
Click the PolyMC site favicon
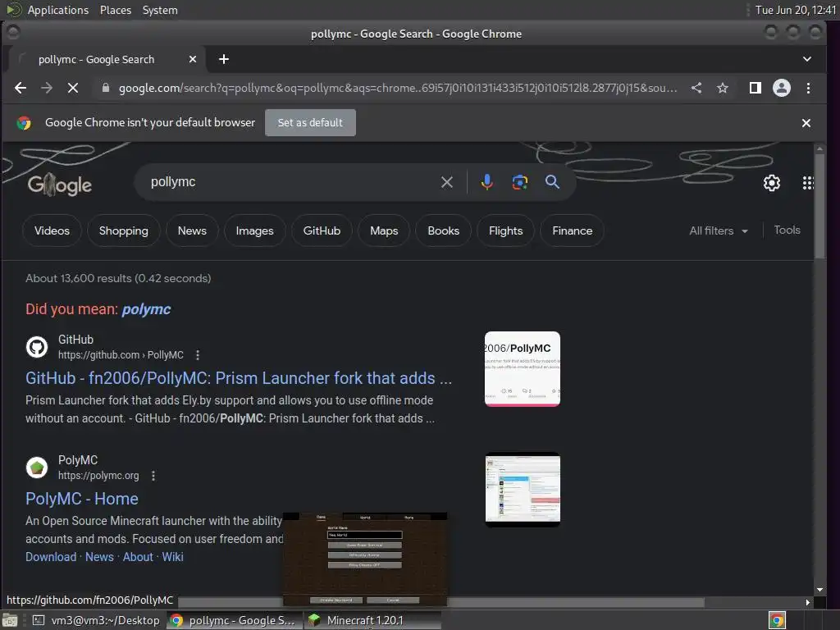[37, 467]
